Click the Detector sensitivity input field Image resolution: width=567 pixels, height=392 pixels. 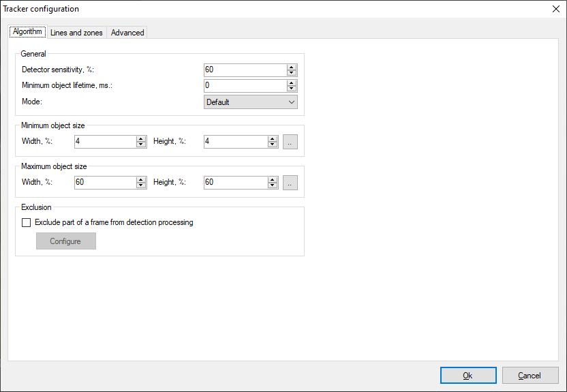pos(244,70)
